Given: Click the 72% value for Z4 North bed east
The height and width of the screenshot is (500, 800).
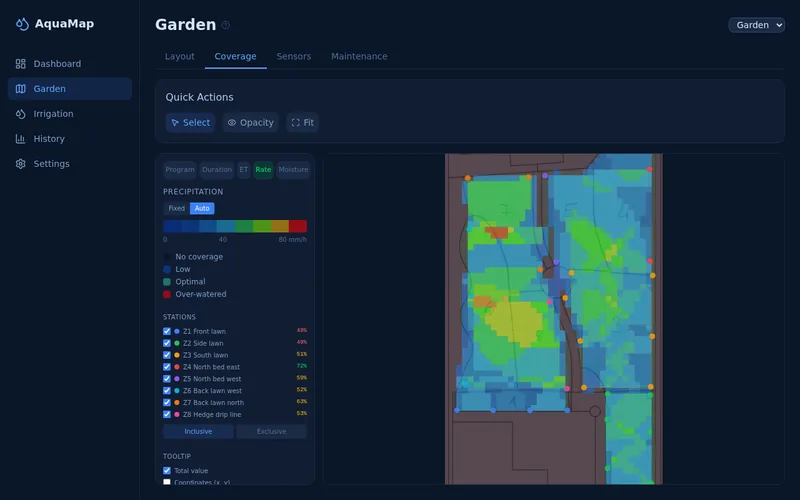Looking at the screenshot, I should click(302, 366).
